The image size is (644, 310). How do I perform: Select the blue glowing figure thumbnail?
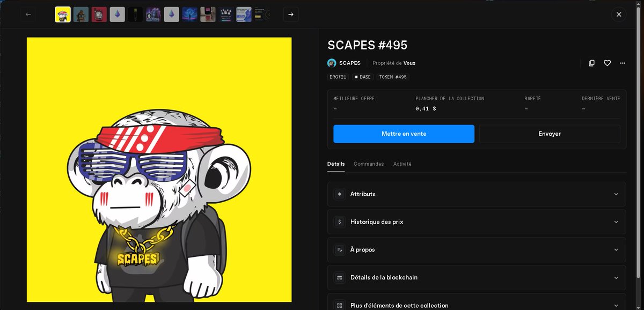point(189,14)
